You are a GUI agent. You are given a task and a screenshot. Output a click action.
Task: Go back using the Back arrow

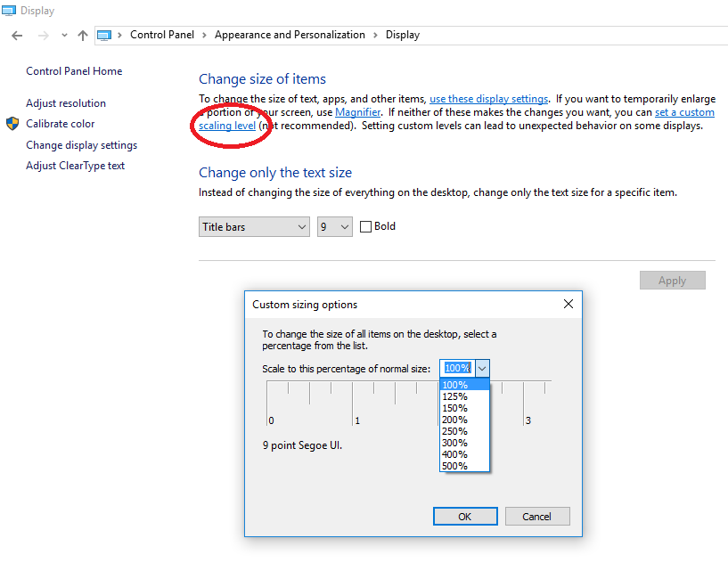[17, 36]
